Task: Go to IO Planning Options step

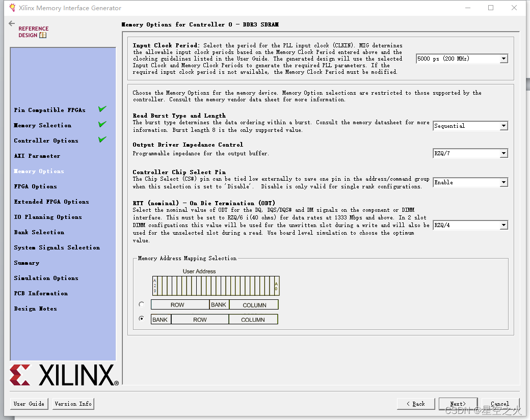Action: pyautogui.click(x=48, y=217)
